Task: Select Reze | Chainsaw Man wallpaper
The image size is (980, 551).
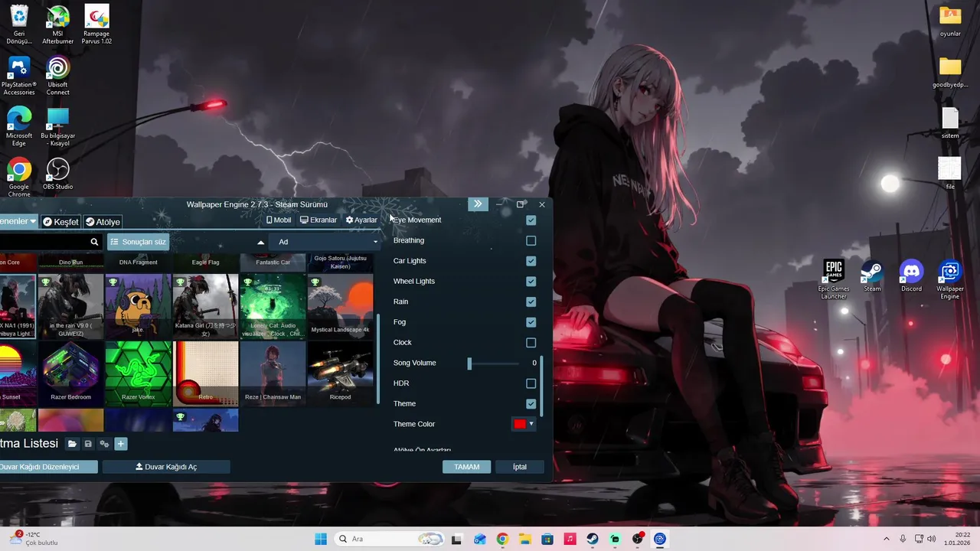Action: click(x=273, y=373)
